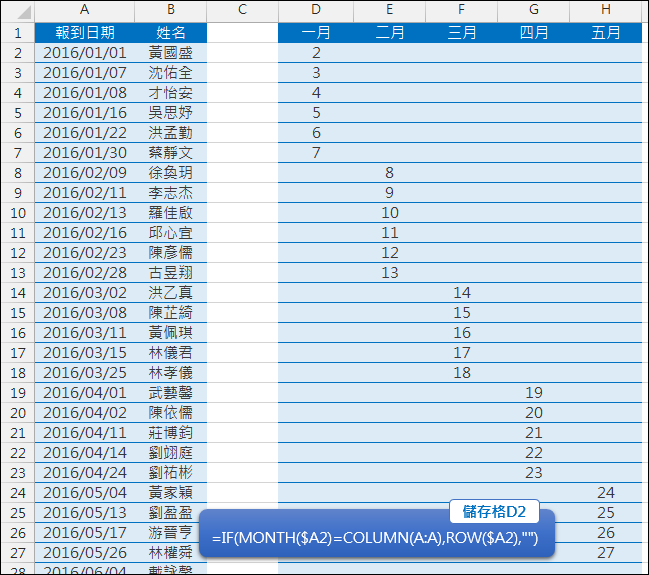Click name cell 黃國盛
This screenshot has width=649, height=575.
pyautogui.click(x=171, y=53)
